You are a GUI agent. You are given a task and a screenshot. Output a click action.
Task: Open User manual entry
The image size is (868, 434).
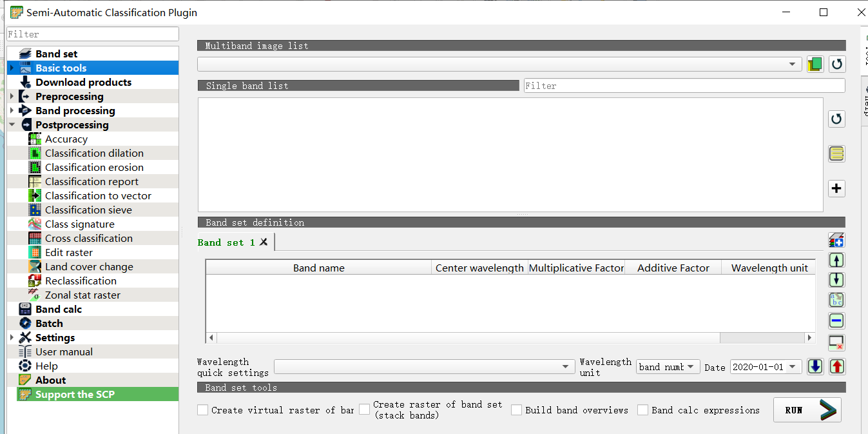point(64,351)
